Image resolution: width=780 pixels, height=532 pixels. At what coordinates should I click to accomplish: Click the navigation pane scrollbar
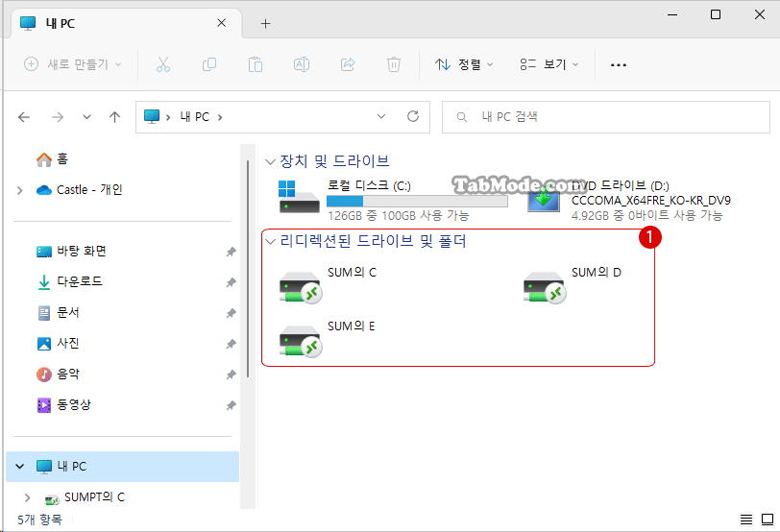click(247, 269)
